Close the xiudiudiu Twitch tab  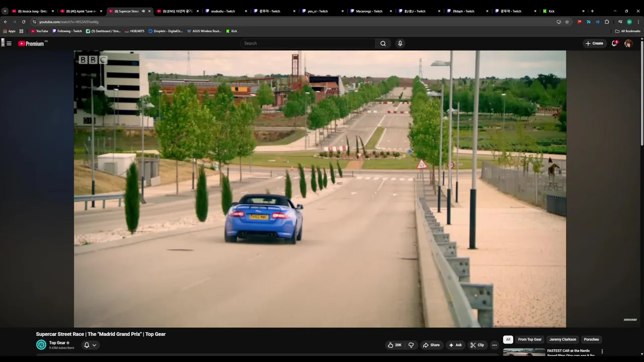246,11
